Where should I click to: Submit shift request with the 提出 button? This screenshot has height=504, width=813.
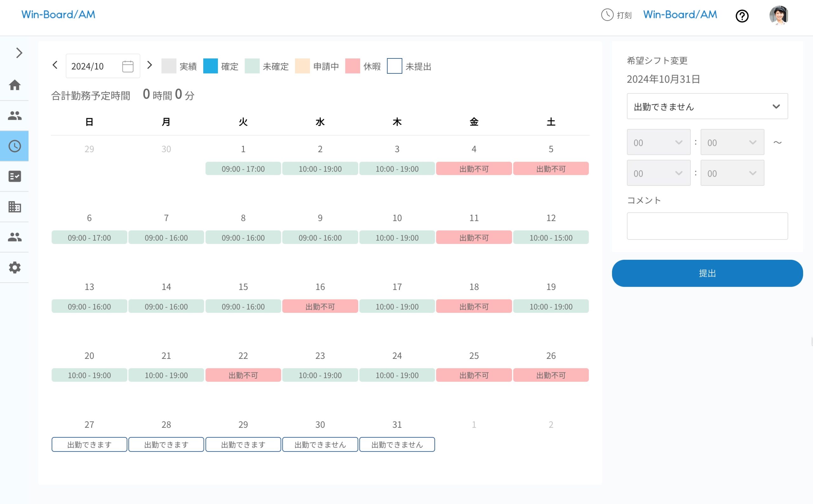coord(707,273)
